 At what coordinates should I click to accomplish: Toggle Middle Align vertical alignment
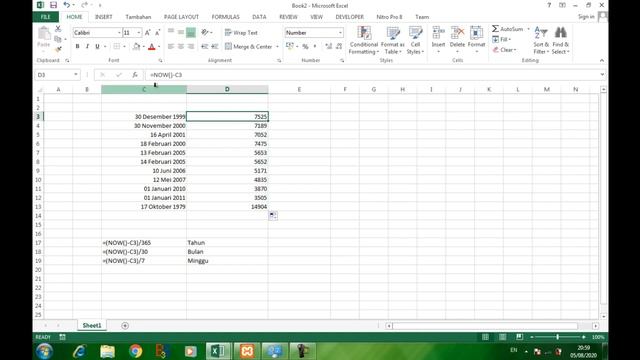(180, 32)
